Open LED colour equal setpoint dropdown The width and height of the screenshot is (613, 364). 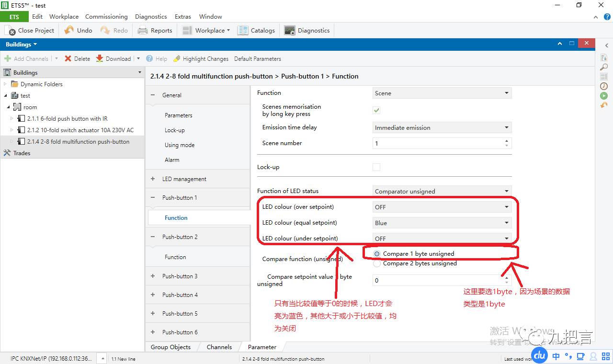point(442,223)
